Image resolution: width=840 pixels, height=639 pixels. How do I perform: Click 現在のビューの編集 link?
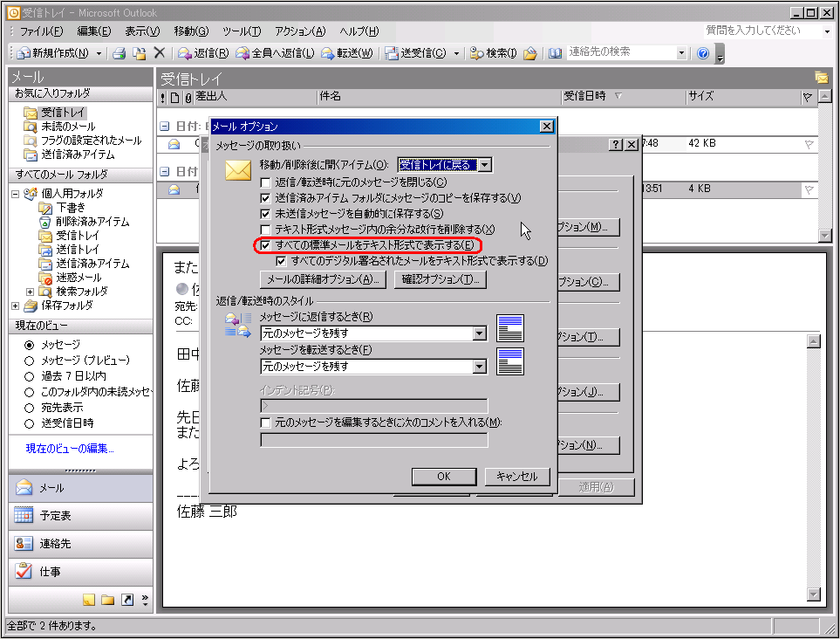70,449
